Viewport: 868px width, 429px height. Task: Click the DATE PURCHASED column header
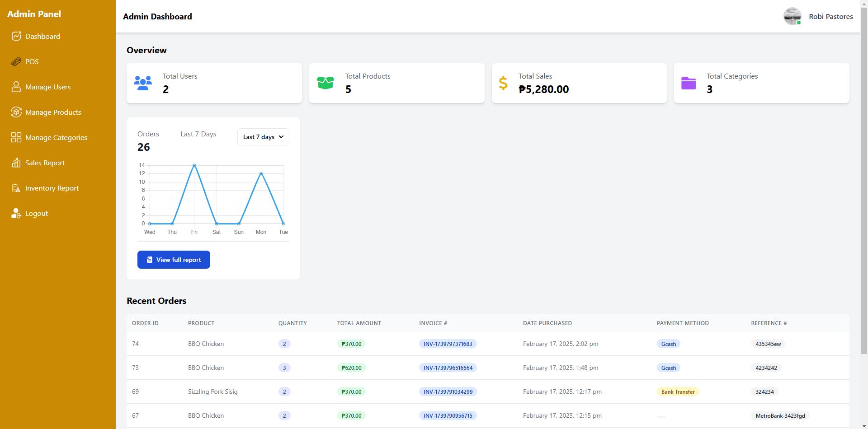point(547,323)
